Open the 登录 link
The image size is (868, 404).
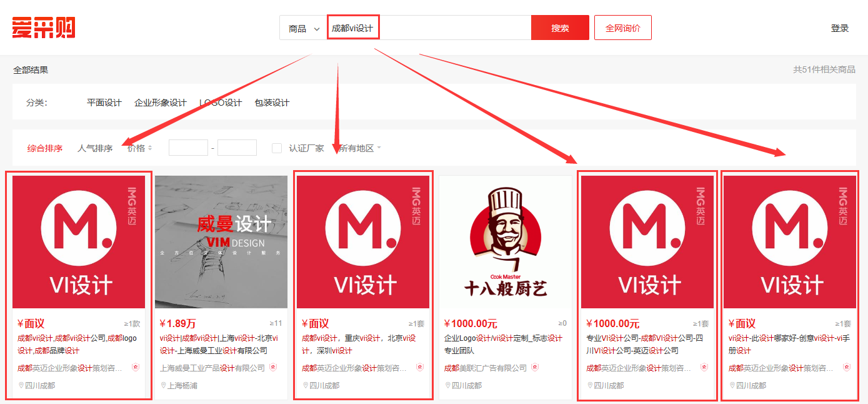840,28
